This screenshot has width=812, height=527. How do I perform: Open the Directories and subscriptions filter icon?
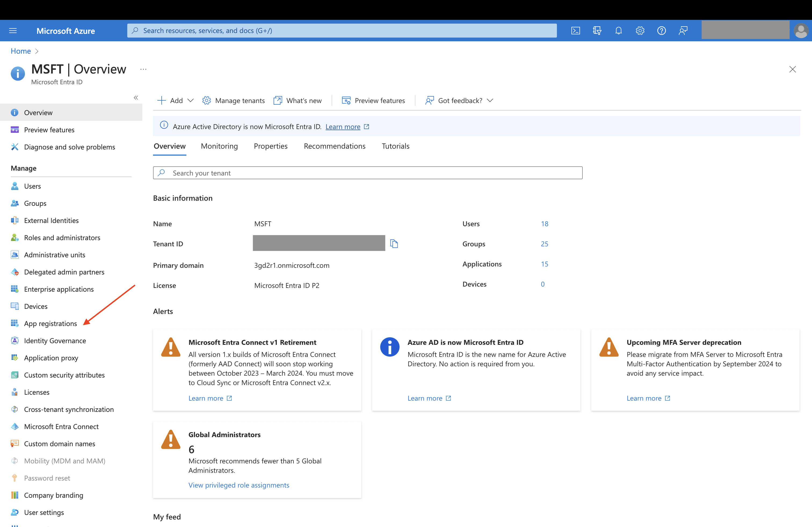(x=597, y=31)
